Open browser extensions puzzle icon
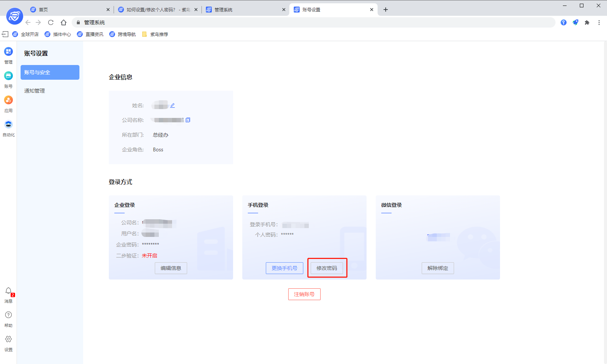The image size is (607, 364). pyautogui.click(x=587, y=22)
